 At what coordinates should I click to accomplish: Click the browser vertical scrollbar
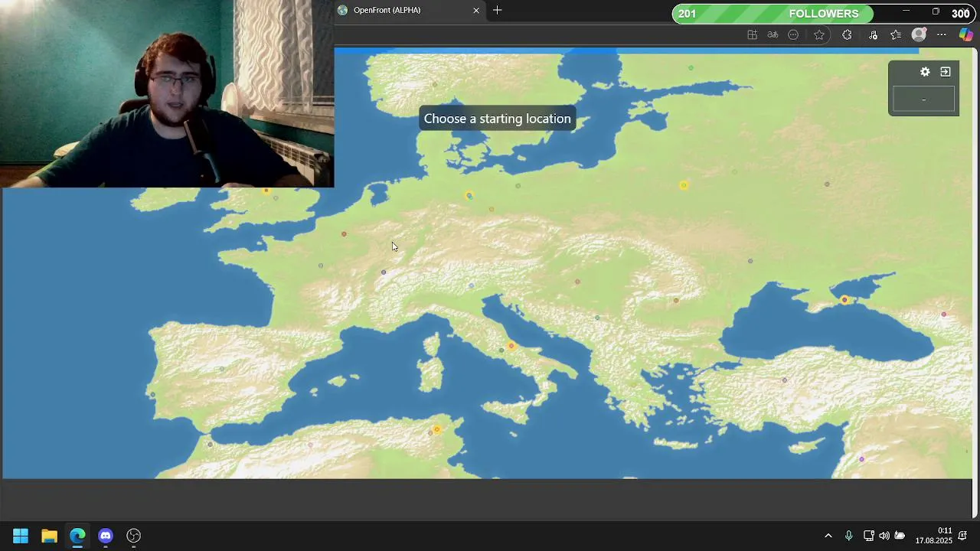pyautogui.click(x=975, y=283)
